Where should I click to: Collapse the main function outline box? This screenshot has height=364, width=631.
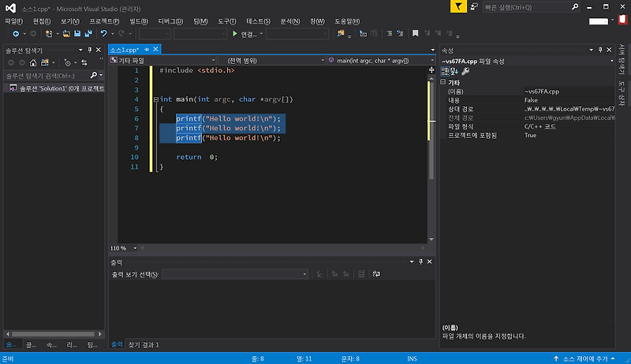155,99
